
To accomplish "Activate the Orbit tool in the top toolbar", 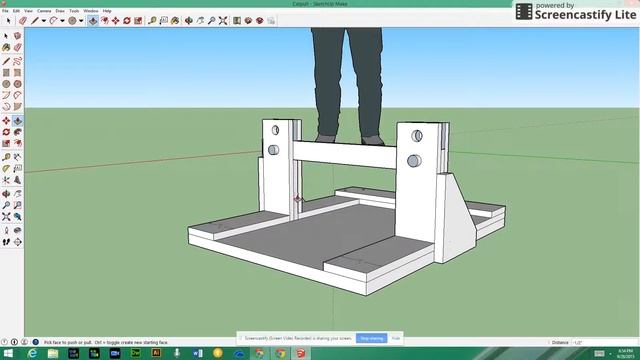I will (189, 20).
